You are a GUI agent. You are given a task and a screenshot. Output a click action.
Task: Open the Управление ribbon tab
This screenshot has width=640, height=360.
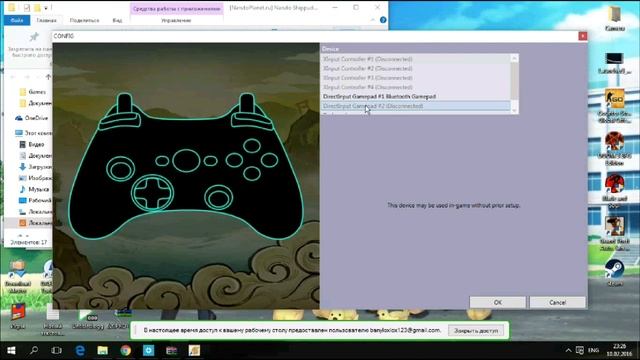176,20
